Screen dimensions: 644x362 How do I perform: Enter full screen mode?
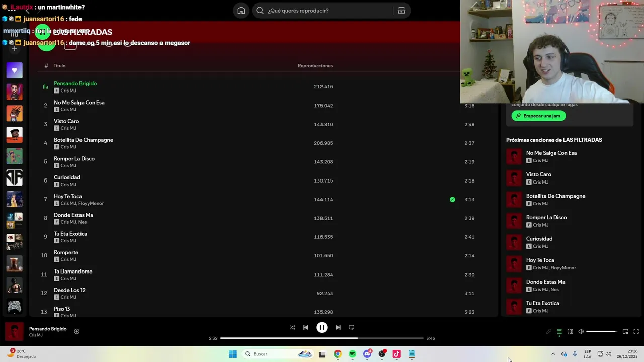(x=636, y=331)
